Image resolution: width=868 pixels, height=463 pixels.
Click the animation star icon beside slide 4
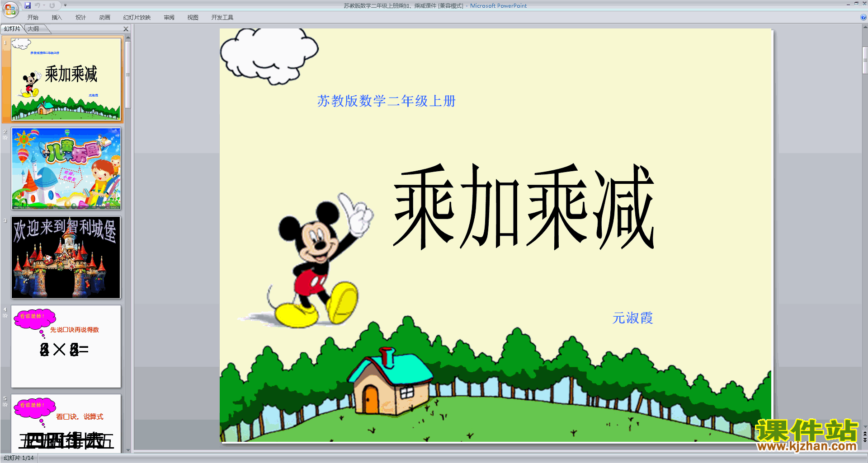click(x=5, y=315)
